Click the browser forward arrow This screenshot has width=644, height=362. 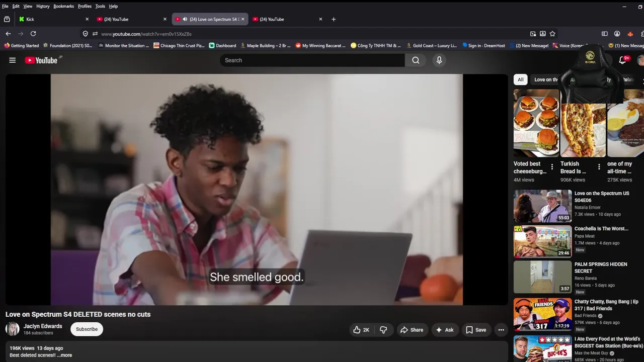pos(21,34)
